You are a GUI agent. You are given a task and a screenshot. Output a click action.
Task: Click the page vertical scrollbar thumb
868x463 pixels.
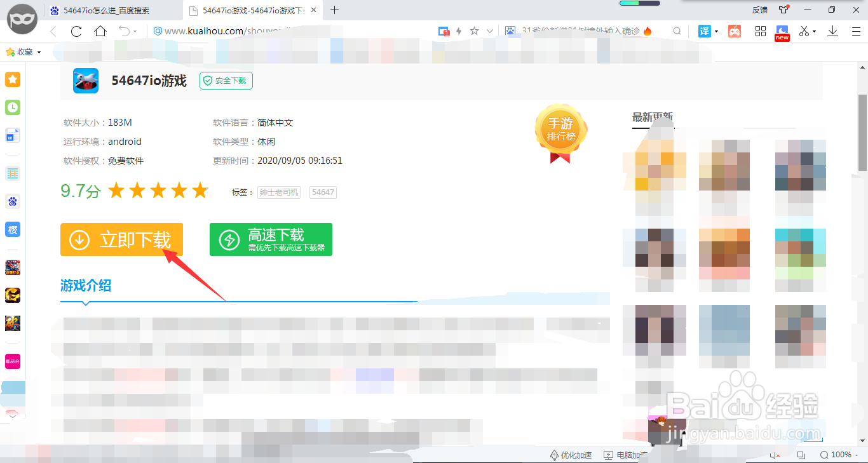click(862, 132)
